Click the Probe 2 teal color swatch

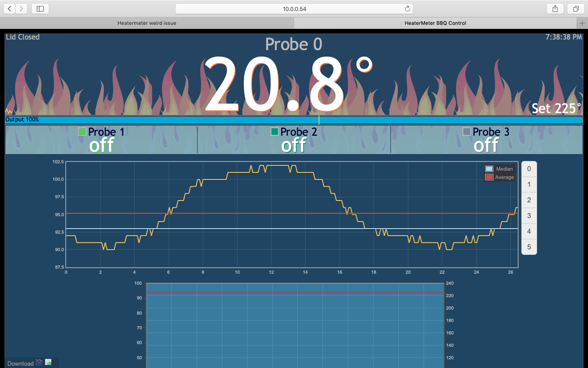coord(275,132)
